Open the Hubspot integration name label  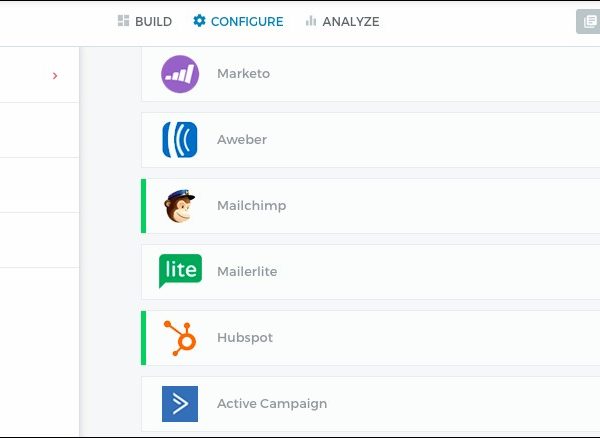pos(245,338)
